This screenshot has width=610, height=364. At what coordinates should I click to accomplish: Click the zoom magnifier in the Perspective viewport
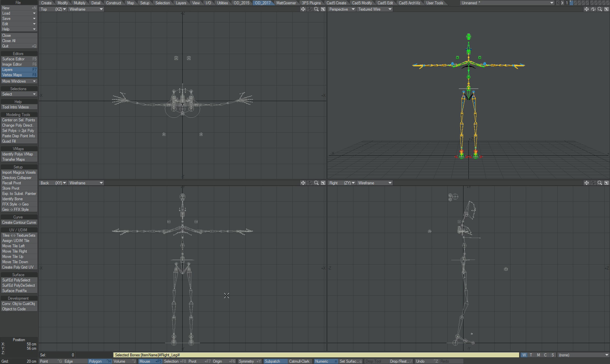[x=600, y=9]
